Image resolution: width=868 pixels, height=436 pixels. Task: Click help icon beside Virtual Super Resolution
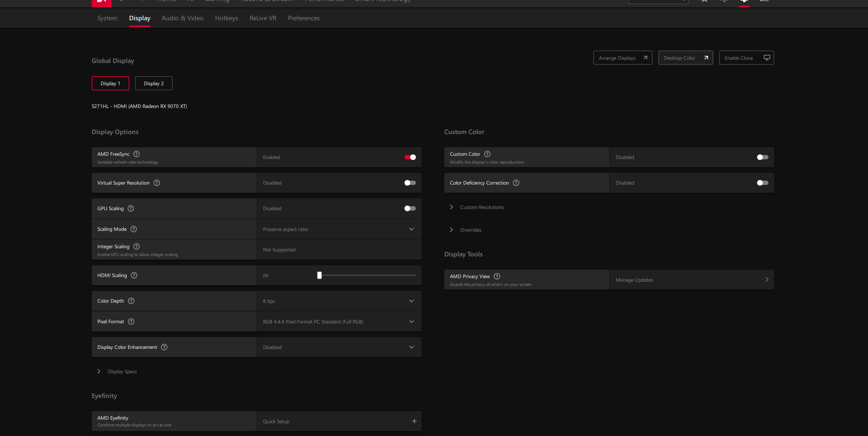[157, 183]
